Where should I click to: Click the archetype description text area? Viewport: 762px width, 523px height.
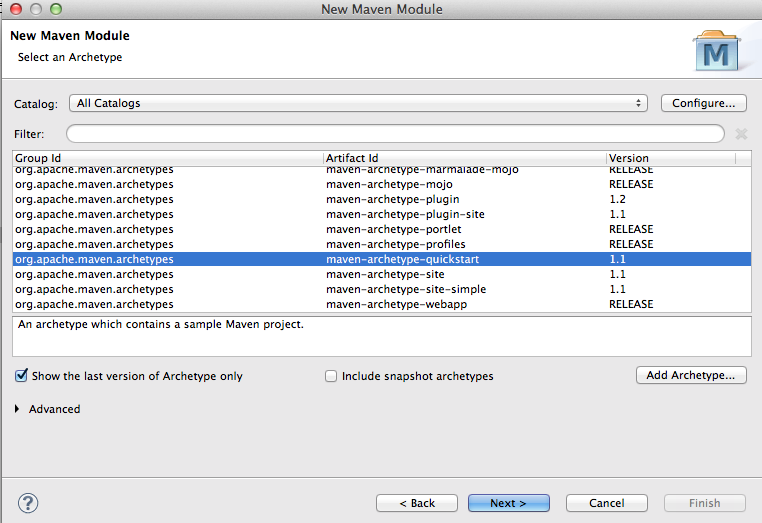coord(382,336)
